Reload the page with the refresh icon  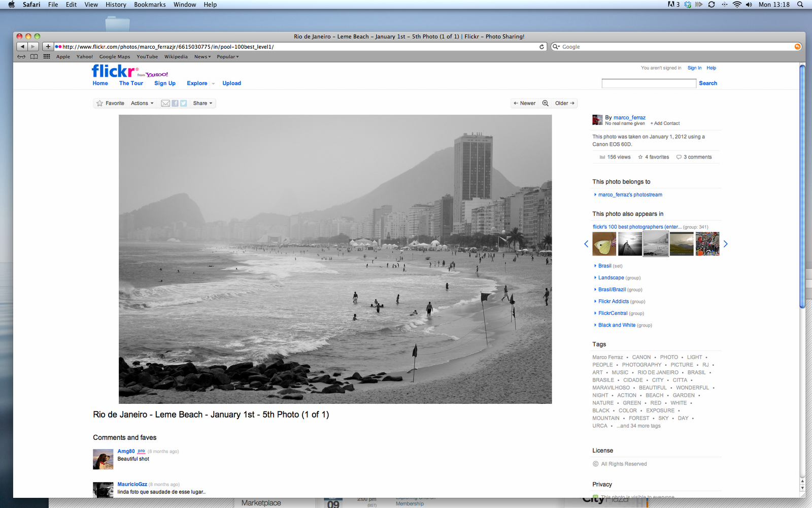click(x=542, y=47)
